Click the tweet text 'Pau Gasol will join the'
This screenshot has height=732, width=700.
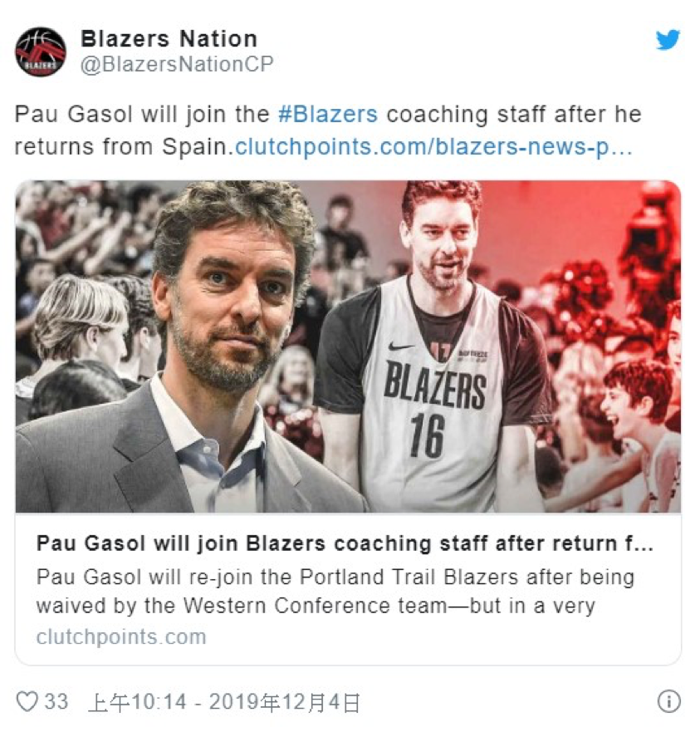coord(142,115)
